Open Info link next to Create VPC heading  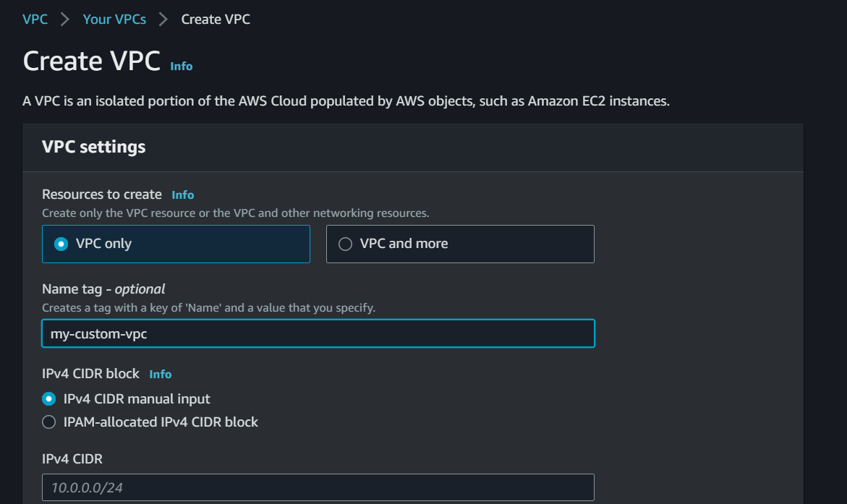(182, 67)
